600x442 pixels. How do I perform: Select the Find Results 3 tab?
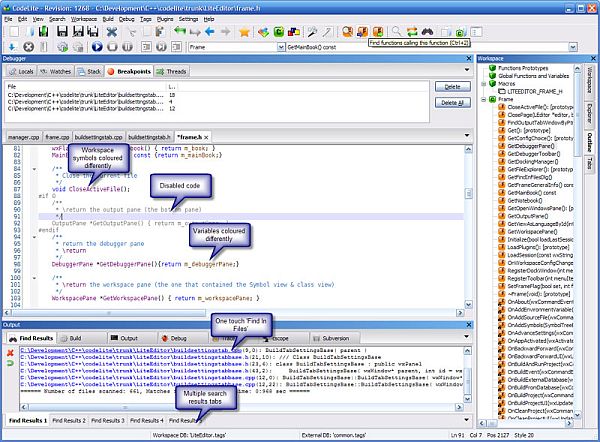click(x=108, y=421)
